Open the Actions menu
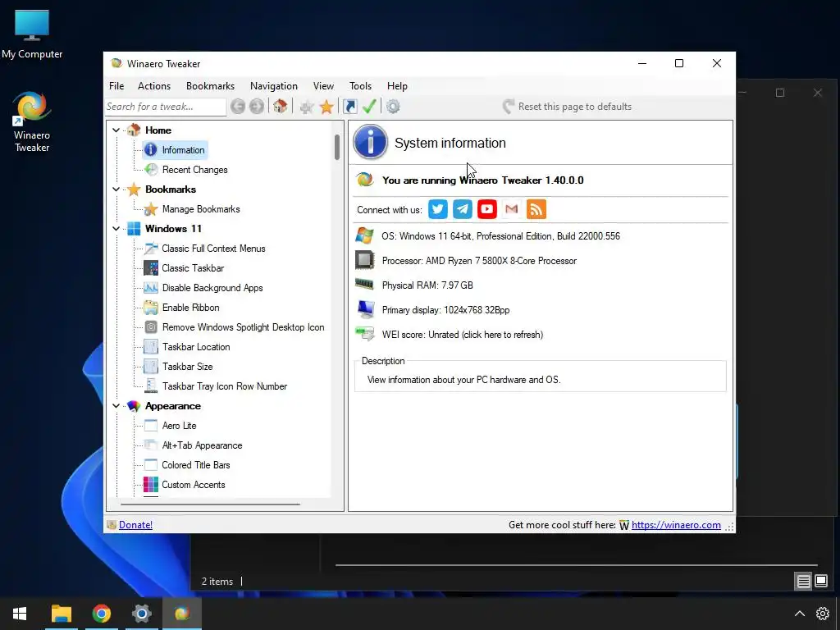This screenshot has height=630, width=840. click(154, 85)
